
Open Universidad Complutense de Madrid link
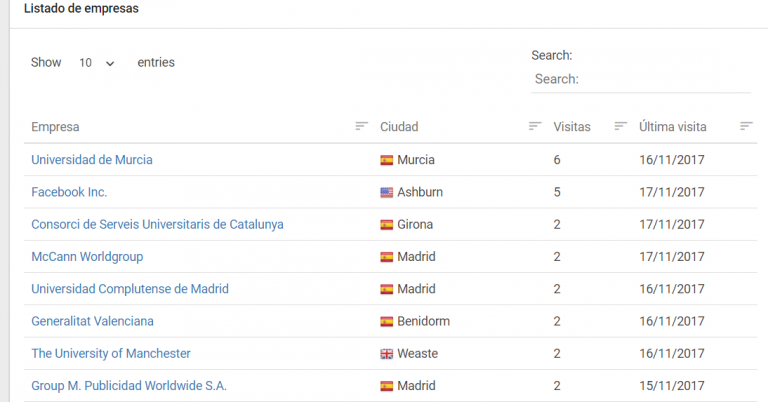click(x=130, y=289)
